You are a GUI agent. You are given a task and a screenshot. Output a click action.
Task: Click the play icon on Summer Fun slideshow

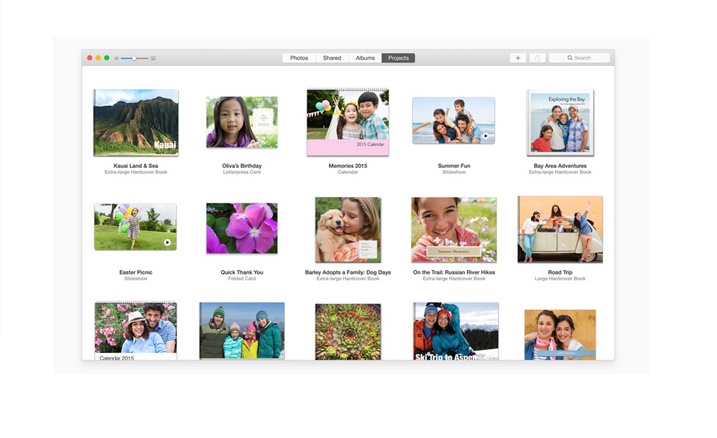486,136
